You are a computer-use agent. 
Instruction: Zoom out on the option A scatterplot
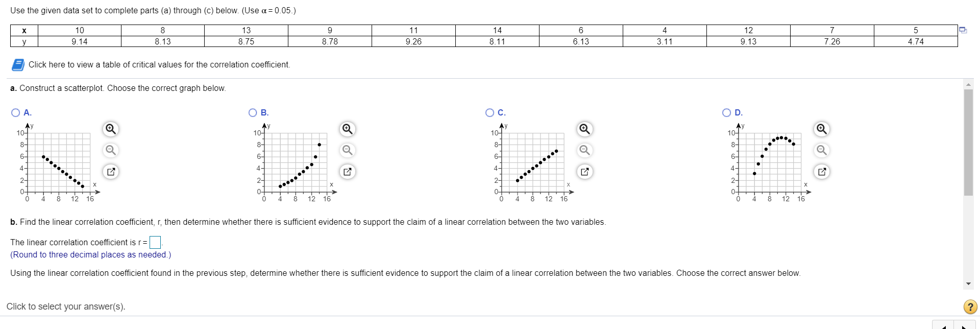110,150
